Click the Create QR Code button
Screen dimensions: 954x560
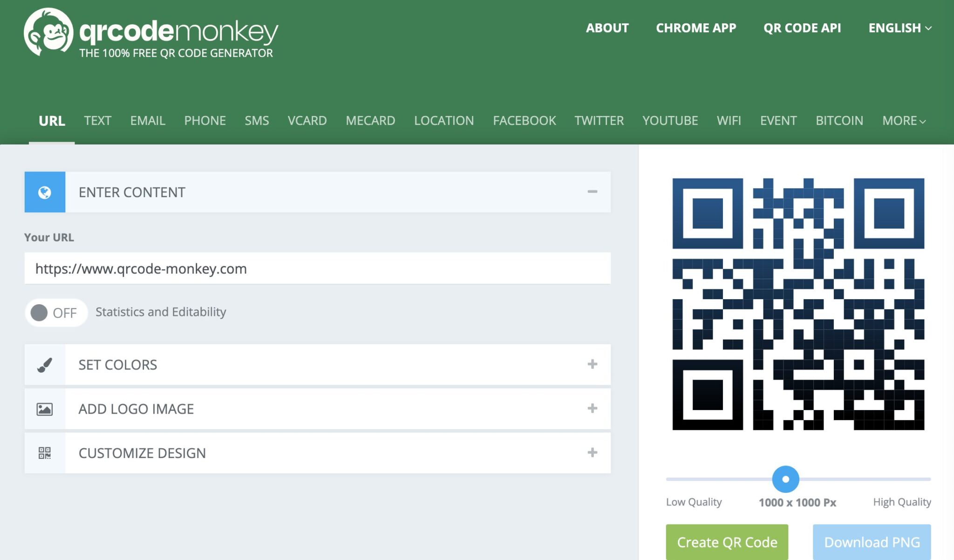click(x=727, y=542)
